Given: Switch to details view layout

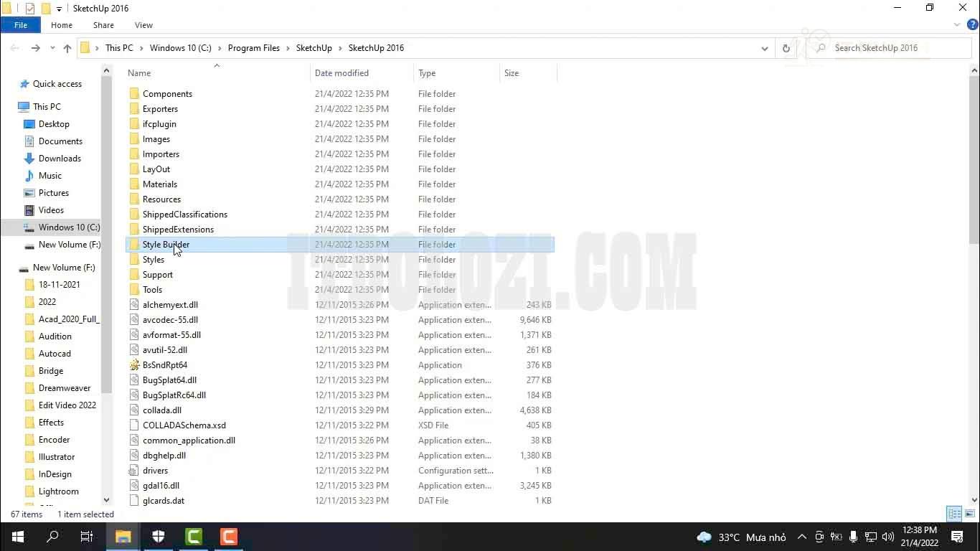Looking at the screenshot, I should pos(954,514).
